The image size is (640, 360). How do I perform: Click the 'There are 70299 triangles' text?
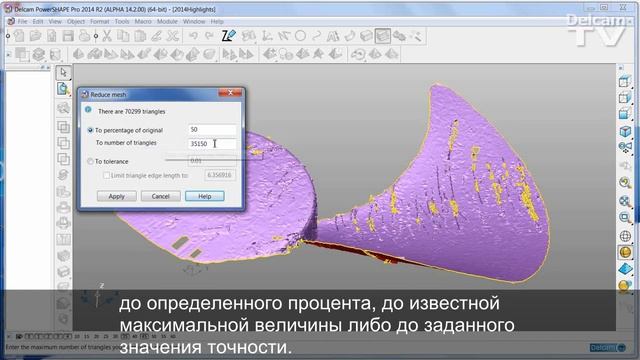pyautogui.click(x=131, y=111)
